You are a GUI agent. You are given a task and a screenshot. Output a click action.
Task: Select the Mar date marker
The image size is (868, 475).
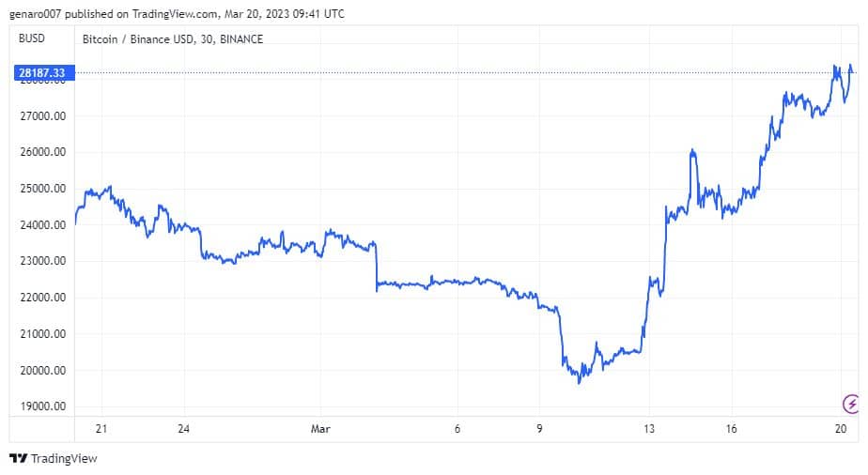tap(320, 429)
